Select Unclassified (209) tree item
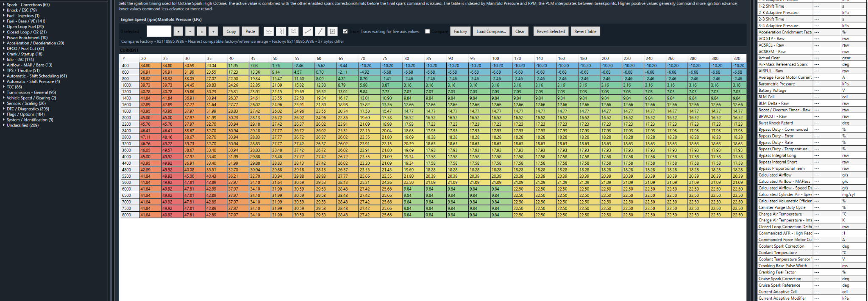This screenshot has width=868, height=301. [23, 125]
